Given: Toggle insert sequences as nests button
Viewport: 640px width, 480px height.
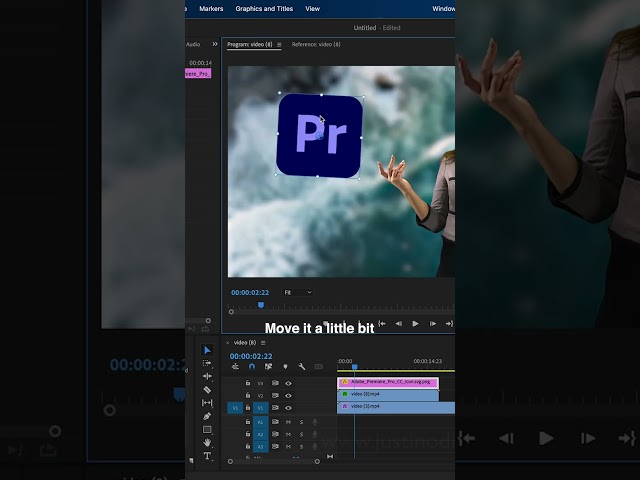Looking at the screenshot, I should tap(236, 367).
